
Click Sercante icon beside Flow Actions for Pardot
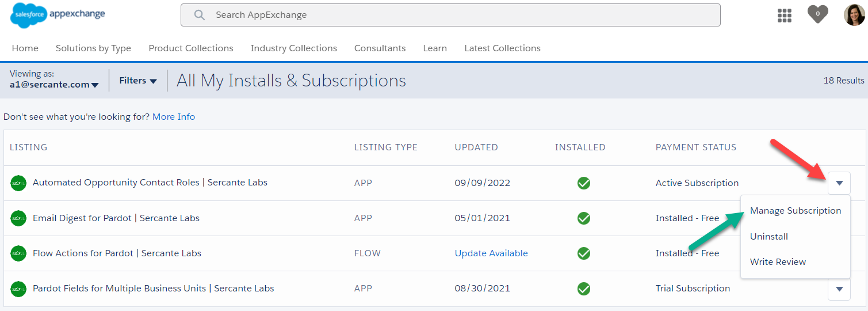click(18, 253)
